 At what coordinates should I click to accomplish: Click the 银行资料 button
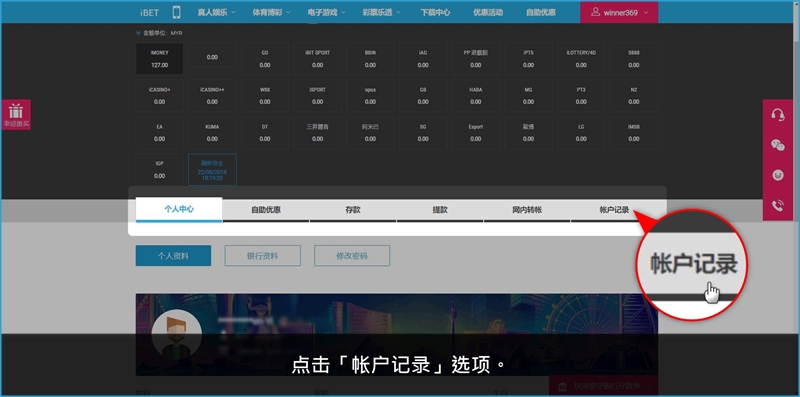pyautogui.click(x=263, y=256)
